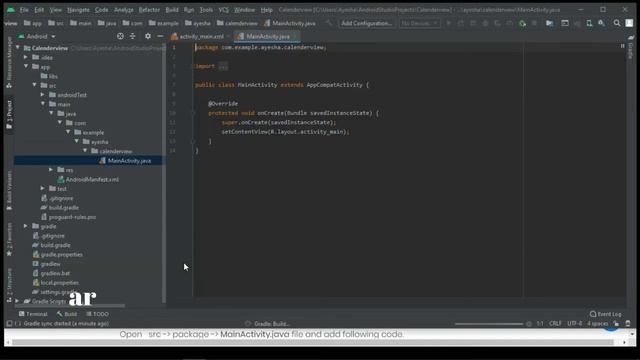The width and height of the screenshot is (640, 360).
Task: Open the Structure side tab
Action: click(x=9, y=286)
